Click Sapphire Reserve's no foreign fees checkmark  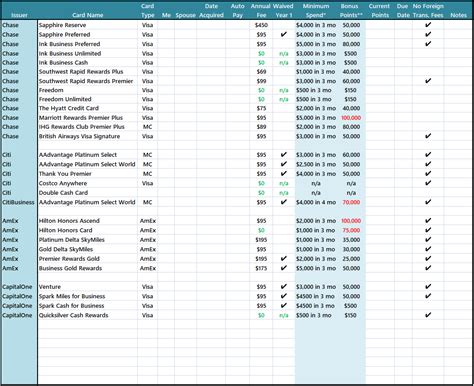click(x=428, y=25)
